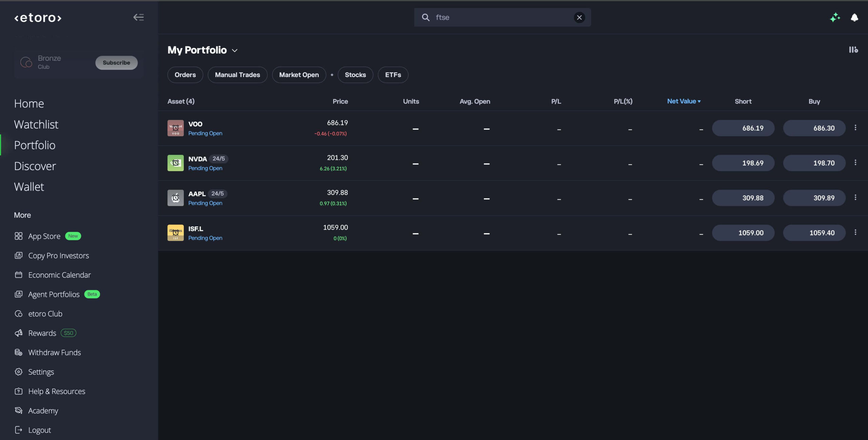The image size is (868, 440).
Task: Open the AI sparkle assistant icon
Action: (835, 17)
